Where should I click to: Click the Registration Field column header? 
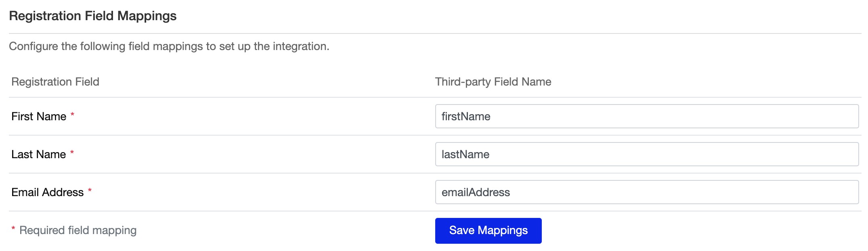pos(55,82)
